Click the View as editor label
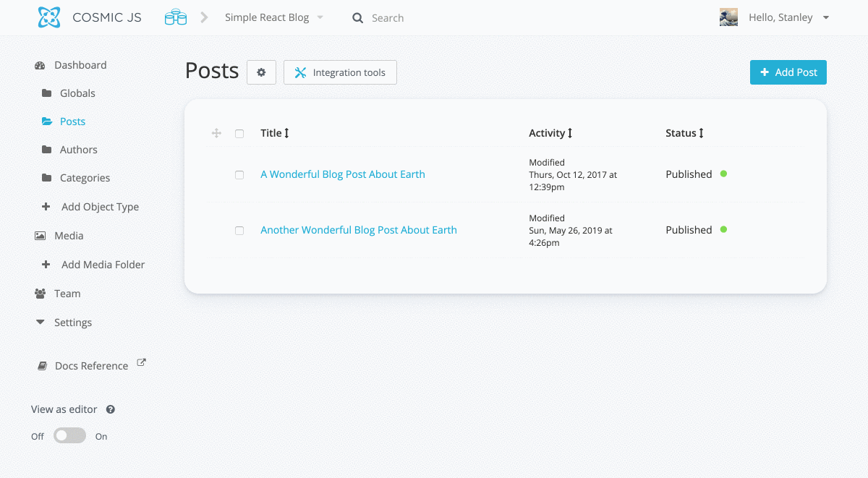Screen dimensions: 868x478 tap(64, 409)
